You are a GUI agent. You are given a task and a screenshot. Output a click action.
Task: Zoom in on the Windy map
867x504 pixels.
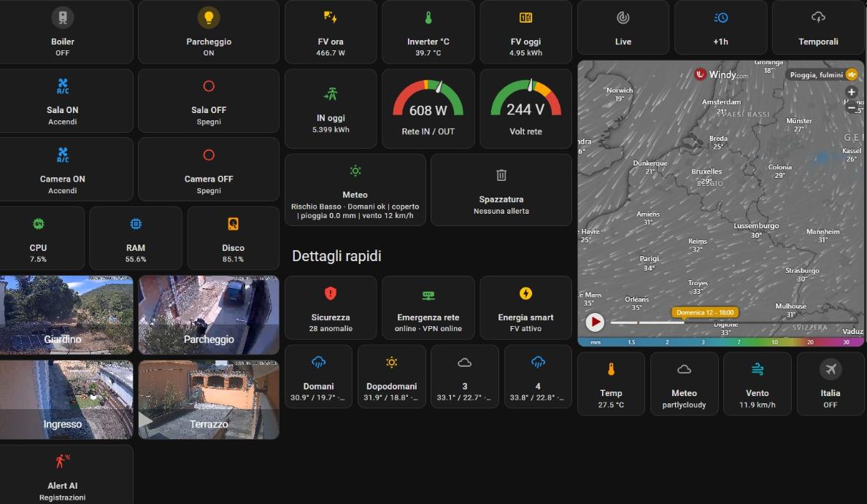click(852, 93)
